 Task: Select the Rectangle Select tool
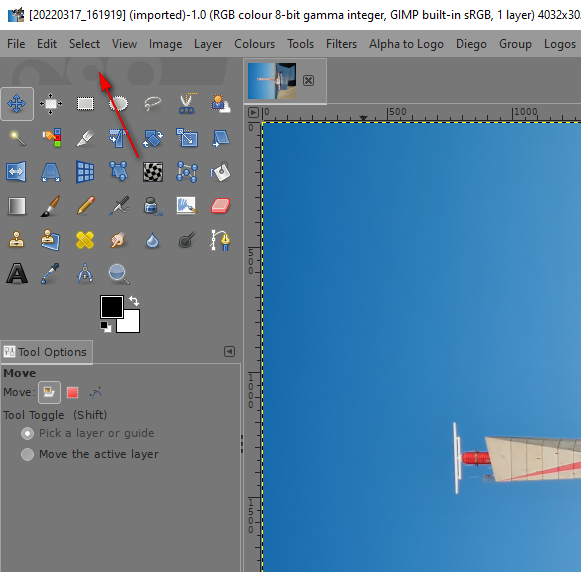[x=85, y=104]
